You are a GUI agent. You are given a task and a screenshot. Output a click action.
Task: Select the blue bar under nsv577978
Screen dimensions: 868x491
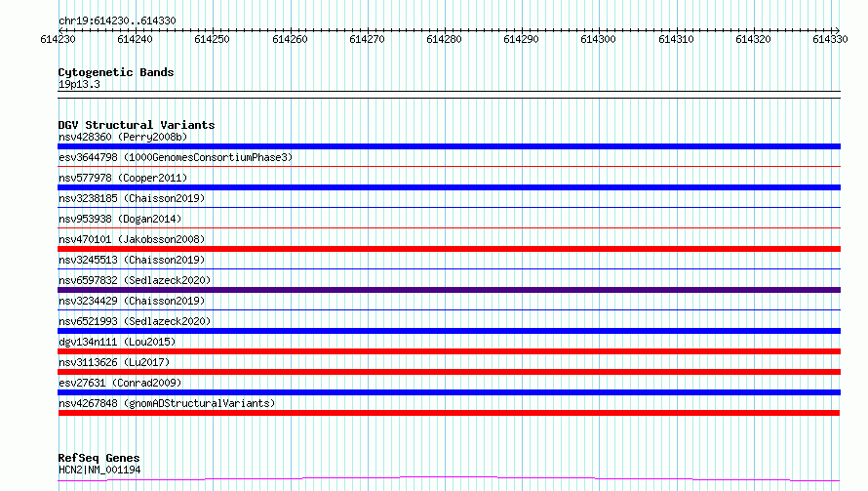(x=449, y=187)
